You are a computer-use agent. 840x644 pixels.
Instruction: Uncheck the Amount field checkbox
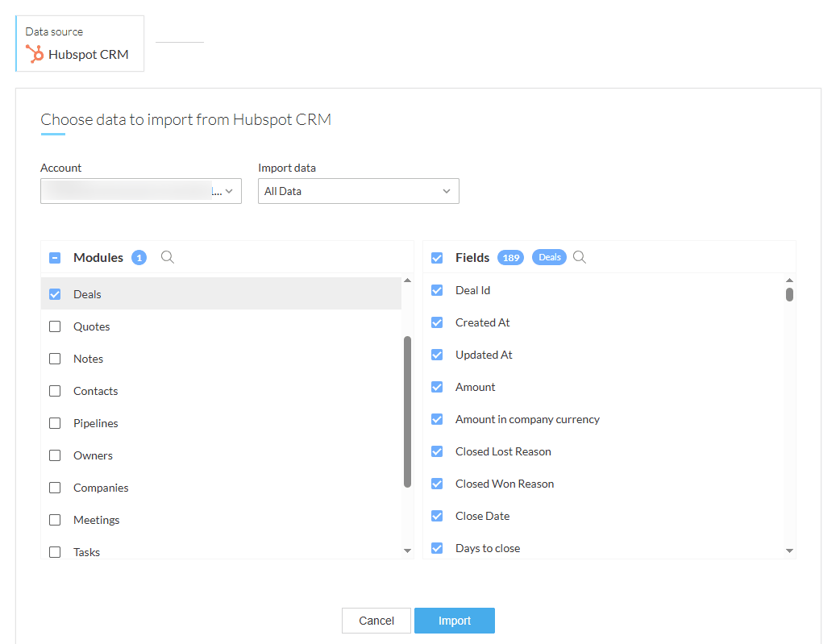pyautogui.click(x=437, y=387)
